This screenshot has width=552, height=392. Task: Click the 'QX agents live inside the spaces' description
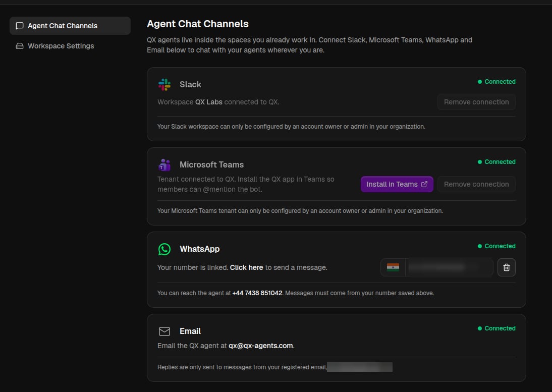(309, 45)
